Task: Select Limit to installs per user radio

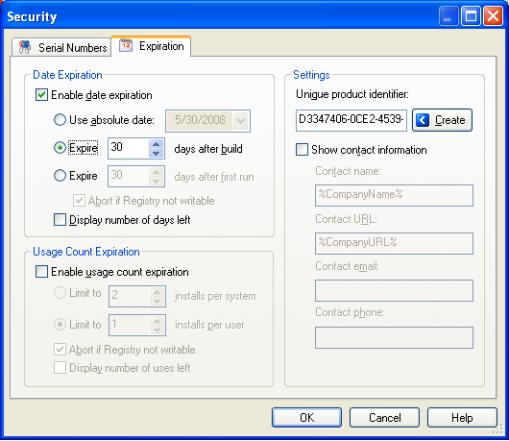Action: pos(60,324)
